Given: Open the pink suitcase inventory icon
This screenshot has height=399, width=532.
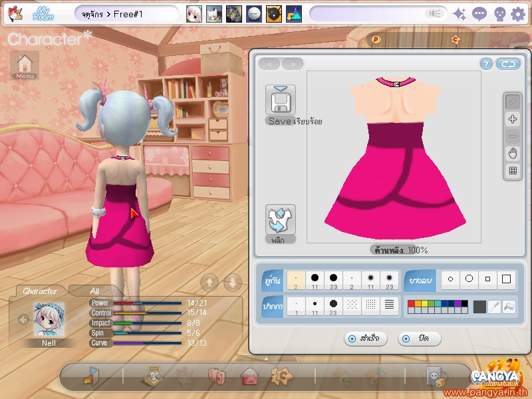Looking at the screenshot, I should click(217, 376).
